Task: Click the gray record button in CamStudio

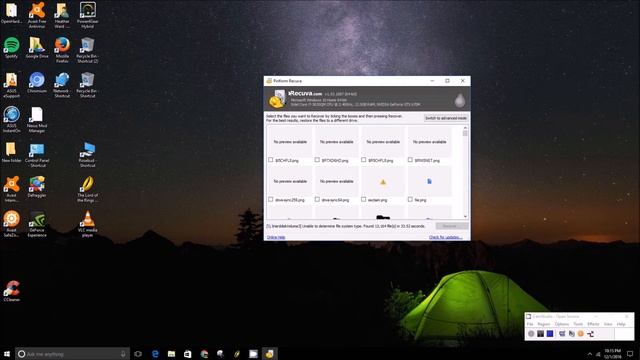Action: pos(531,333)
